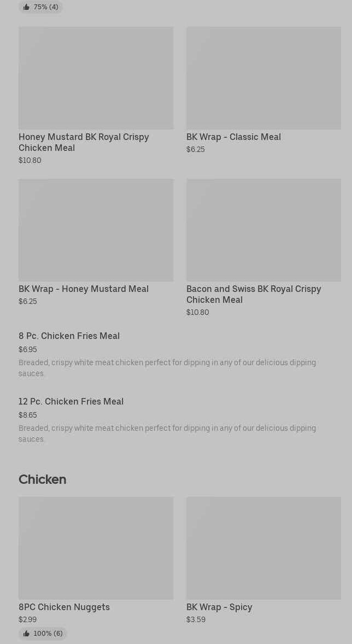Image resolution: width=352 pixels, height=644 pixels.
Task: Click the Chicken section heading
Action: click(42, 479)
